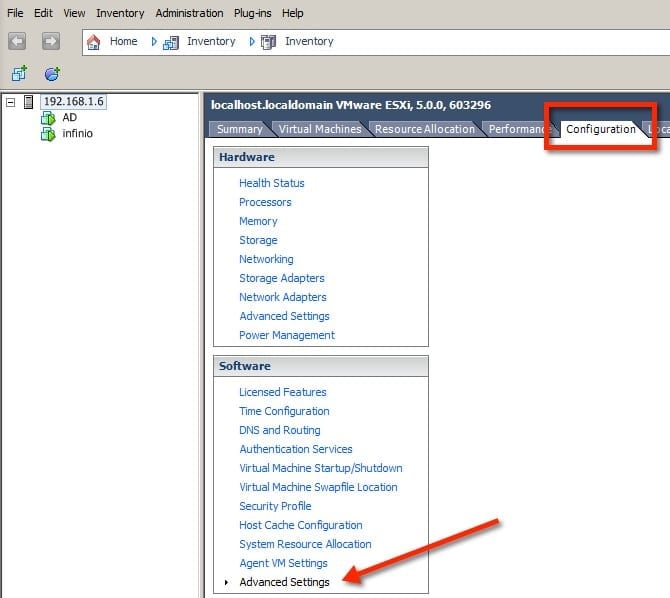670x598 pixels.
Task: Open Power Management link
Action: (x=287, y=335)
